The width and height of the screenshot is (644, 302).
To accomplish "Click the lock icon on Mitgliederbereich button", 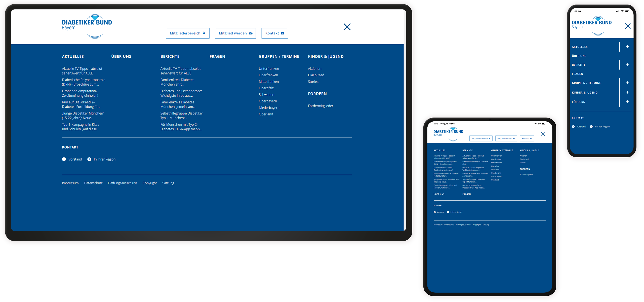I will pyautogui.click(x=204, y=33).
